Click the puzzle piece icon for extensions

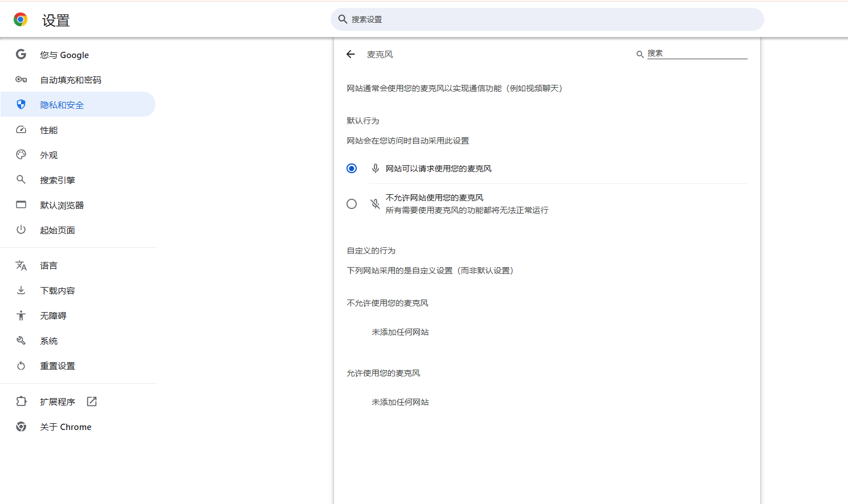[x=21, y=401]
